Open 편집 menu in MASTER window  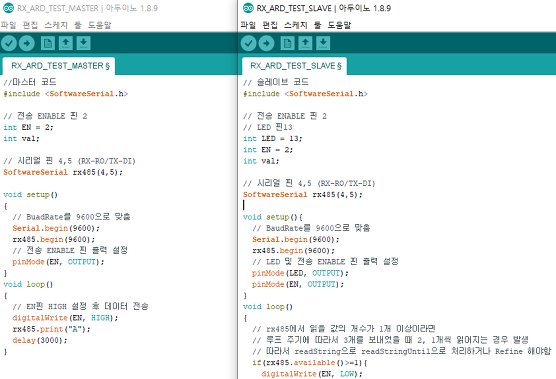[30, 25]
